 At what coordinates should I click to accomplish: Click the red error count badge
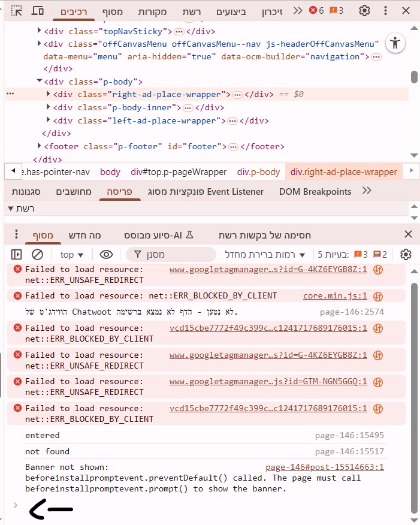click(x=316, y=11)
